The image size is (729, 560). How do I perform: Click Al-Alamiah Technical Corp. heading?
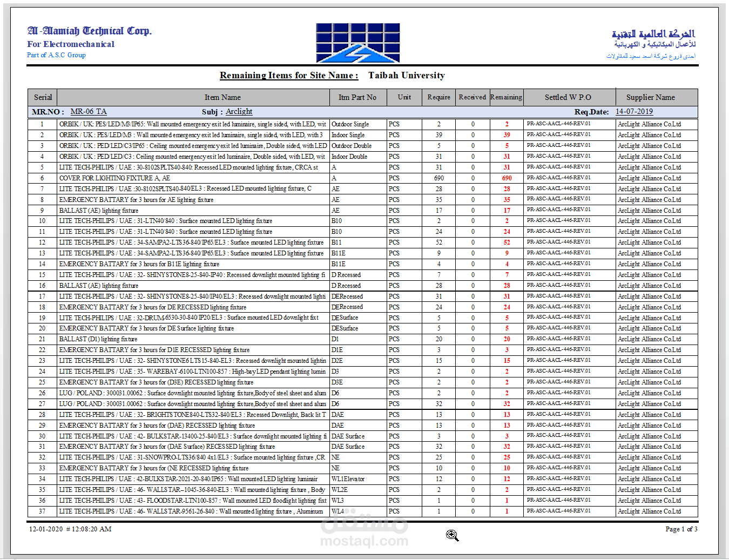[x=90, y=31]
